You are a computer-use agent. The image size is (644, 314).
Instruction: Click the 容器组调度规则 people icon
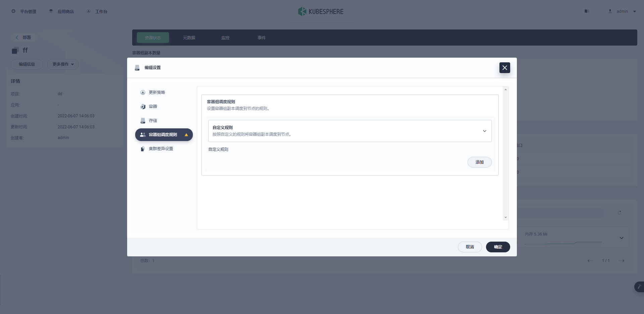point(143,135)
